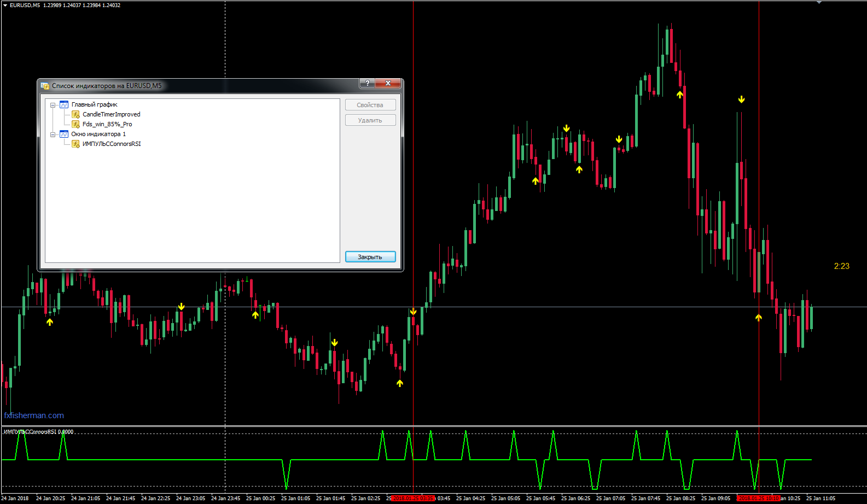Click the dropdown triangle beside EURUSD,M5 chart title

(x=5, y=5)
